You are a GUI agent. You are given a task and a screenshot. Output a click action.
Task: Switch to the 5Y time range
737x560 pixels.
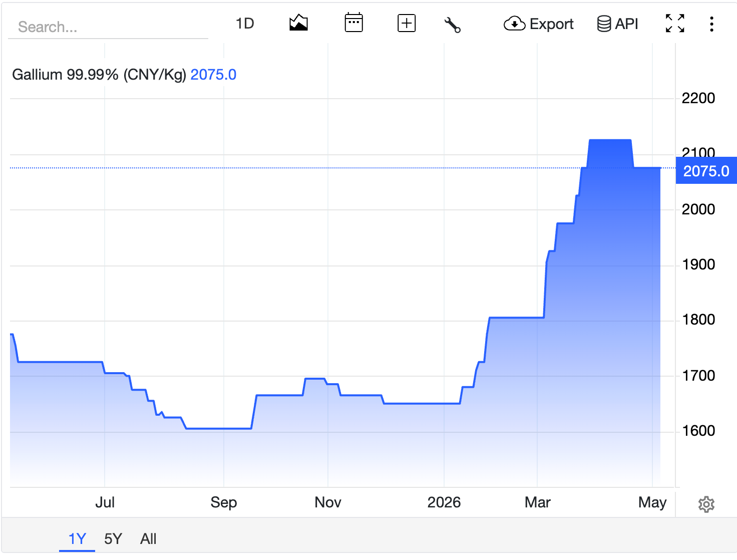coord(113,539)
